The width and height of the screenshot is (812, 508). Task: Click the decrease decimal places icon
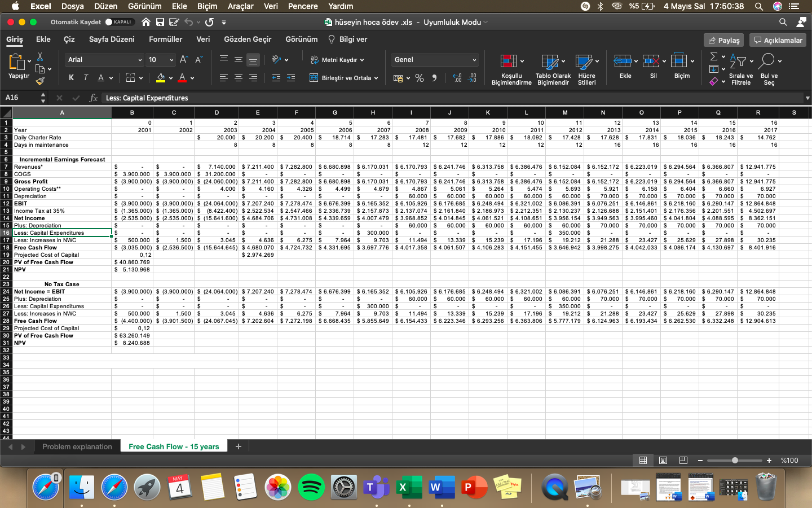point(473,78)
